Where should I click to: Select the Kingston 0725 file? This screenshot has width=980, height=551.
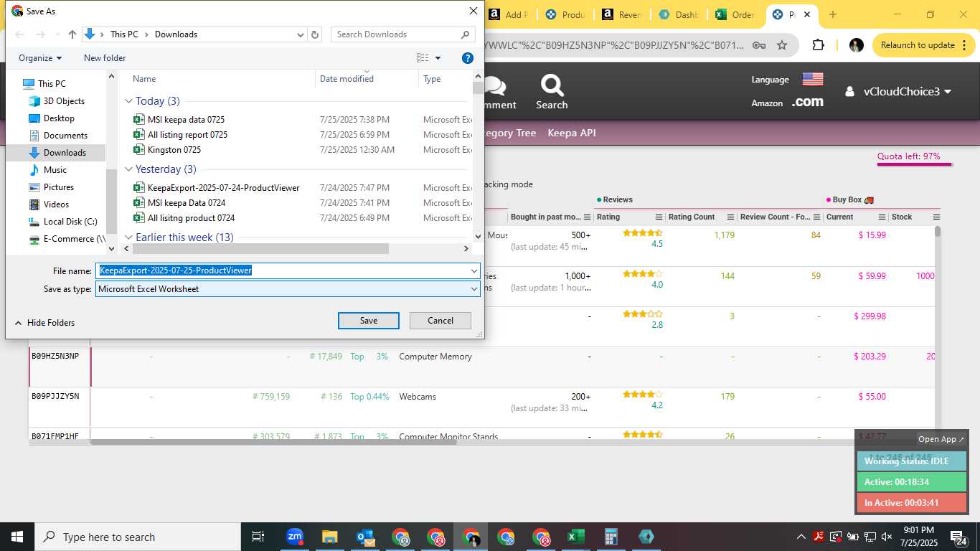[174, 150]
